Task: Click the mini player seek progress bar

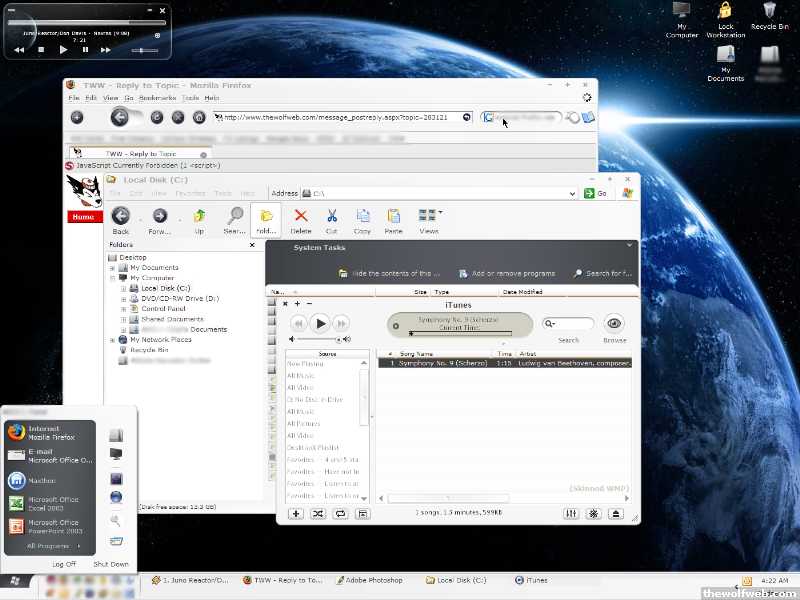Action: 87,22
